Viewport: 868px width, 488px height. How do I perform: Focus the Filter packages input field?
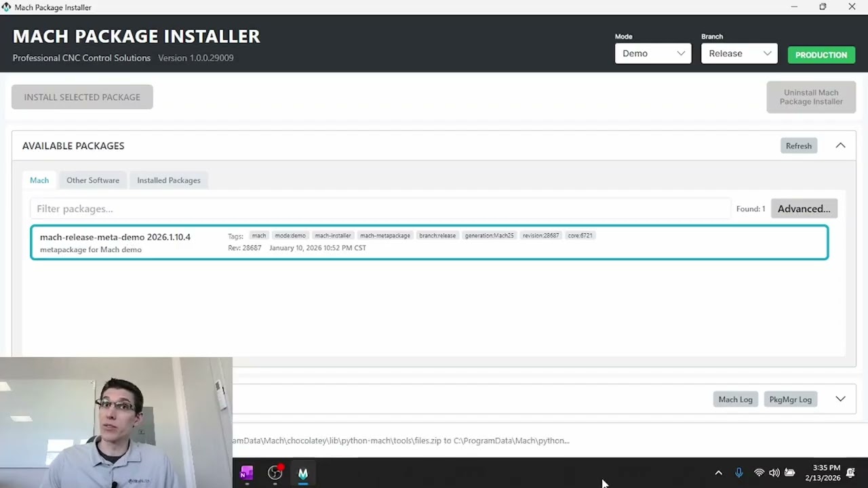(380, 209)
